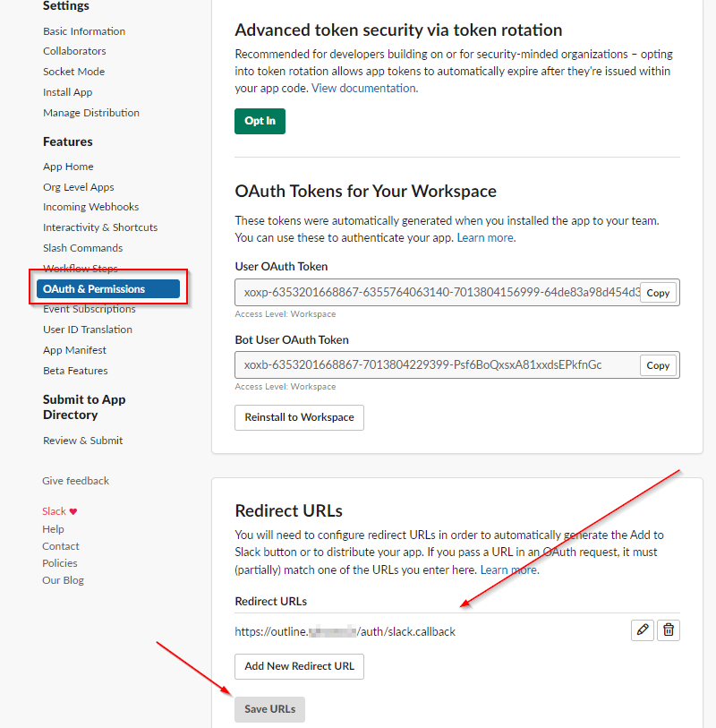Image resolution: width=716 pixels, height=728 pixels.
Task: Select the 'Redirect URLs' section heading
Action: click(x=288, y=510)
